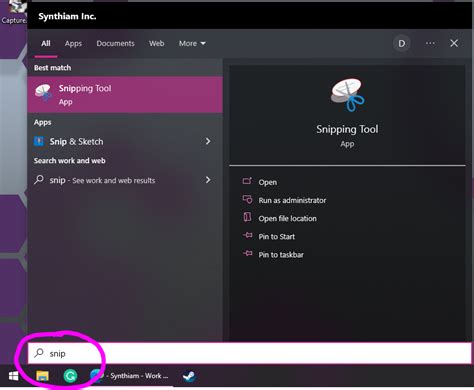Click the Run as administrator shield icon

coord(247,199)
